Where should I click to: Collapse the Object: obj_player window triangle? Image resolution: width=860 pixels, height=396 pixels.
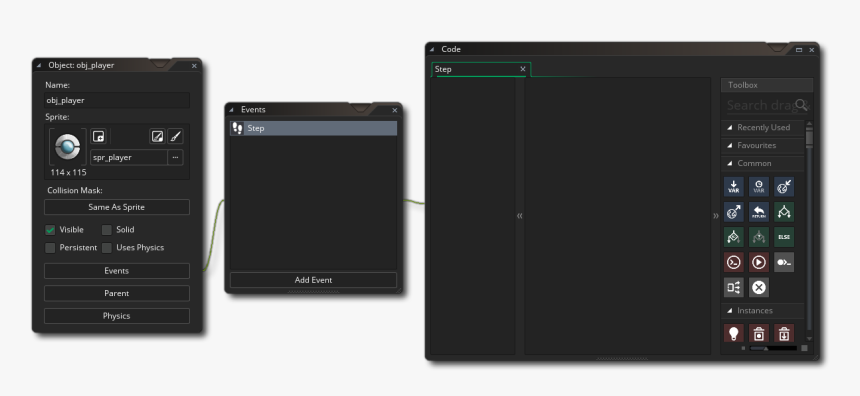39,65
